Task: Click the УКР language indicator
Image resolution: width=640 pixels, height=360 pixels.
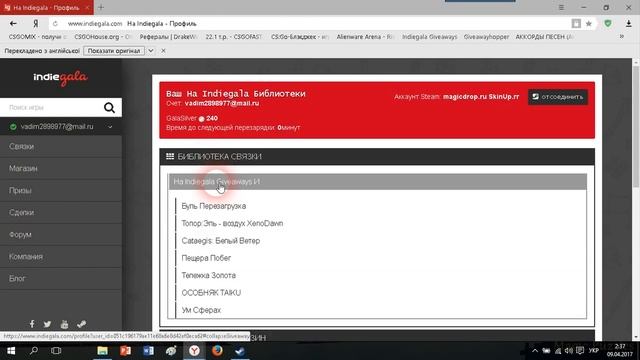Action: [x=594, y=351]
